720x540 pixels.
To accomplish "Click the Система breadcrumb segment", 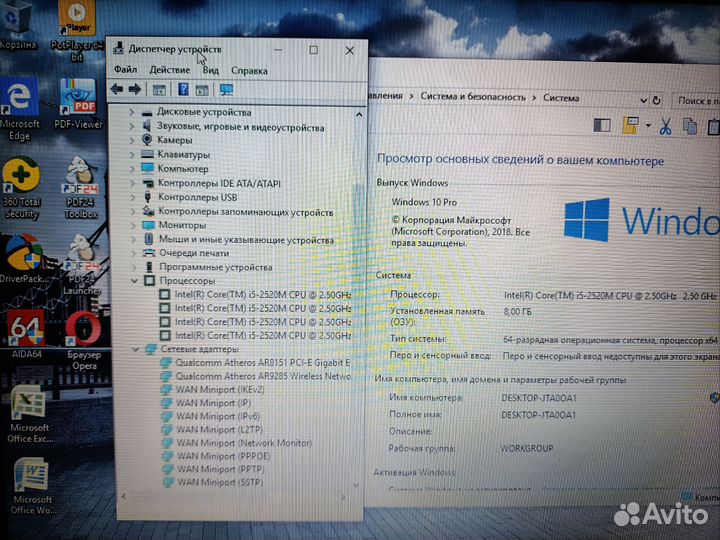I will 561,98.
